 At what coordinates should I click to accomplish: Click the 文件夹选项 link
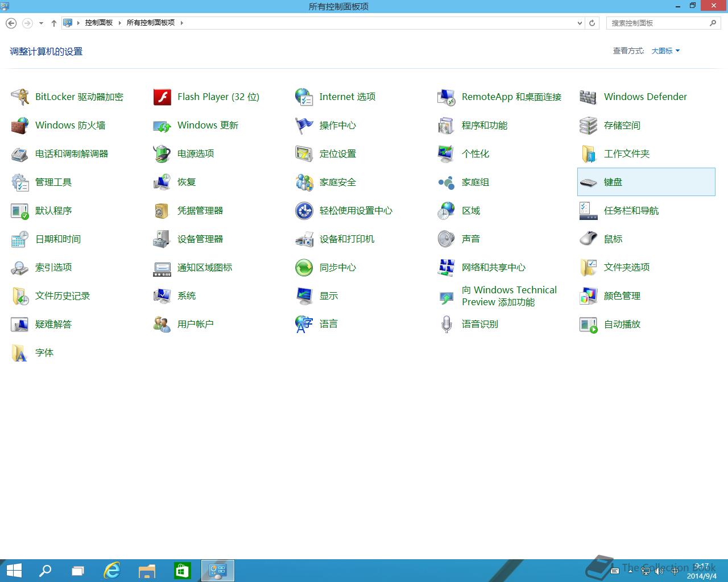coord(627,267)
